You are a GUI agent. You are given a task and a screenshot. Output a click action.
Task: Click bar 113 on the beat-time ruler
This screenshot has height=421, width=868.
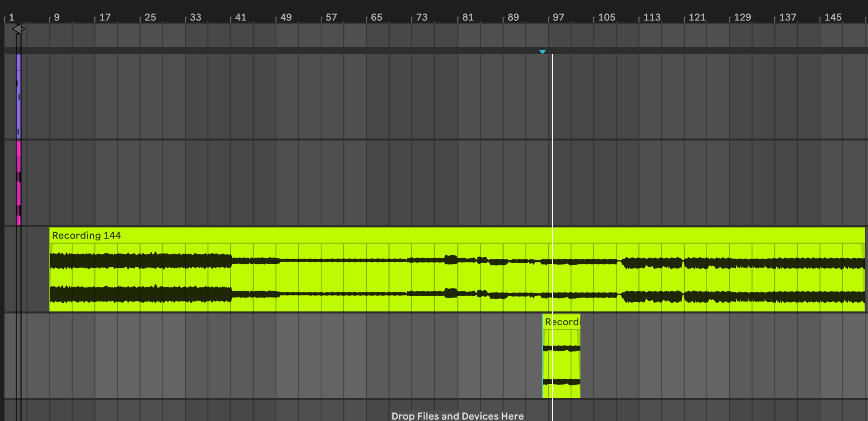pos(652,17)
